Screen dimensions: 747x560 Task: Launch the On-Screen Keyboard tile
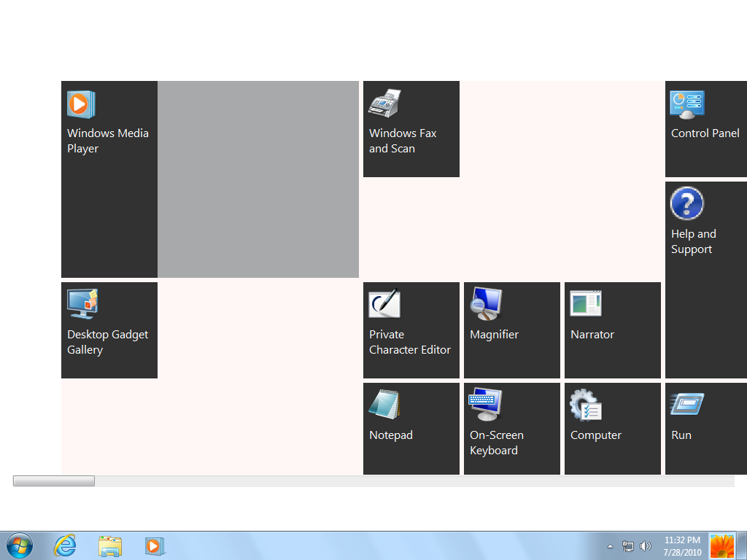point(512,429)
